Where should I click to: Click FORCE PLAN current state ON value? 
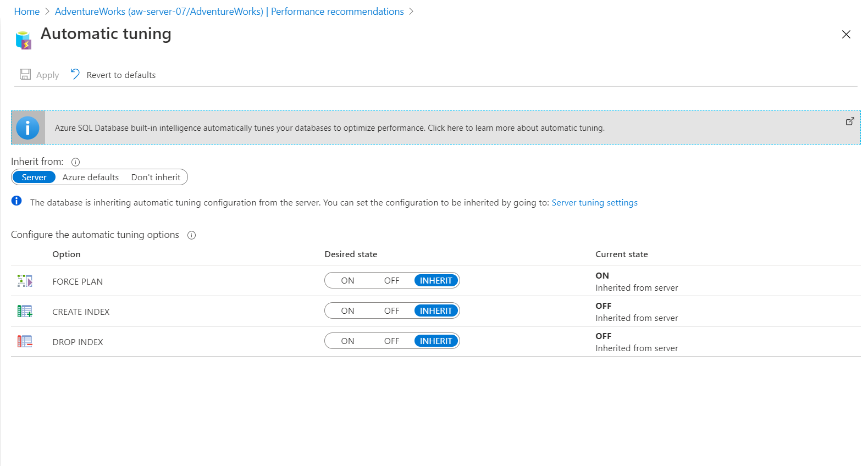pos(602,275)
